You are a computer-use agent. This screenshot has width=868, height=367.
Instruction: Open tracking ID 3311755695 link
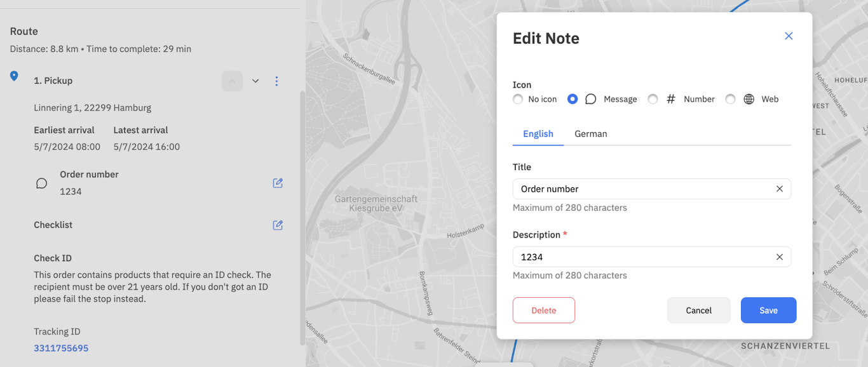pyautogui.click(x=61, y=348)
